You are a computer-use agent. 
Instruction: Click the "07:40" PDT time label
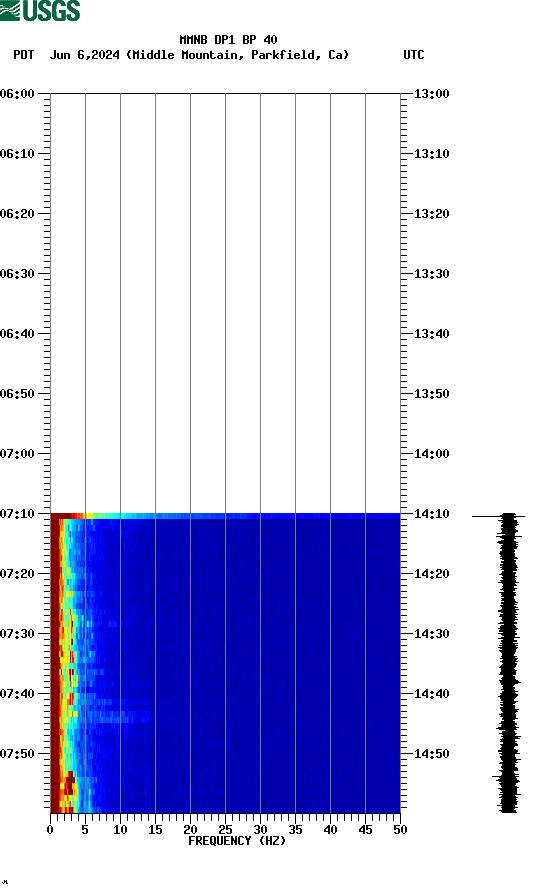click(18, 694)
